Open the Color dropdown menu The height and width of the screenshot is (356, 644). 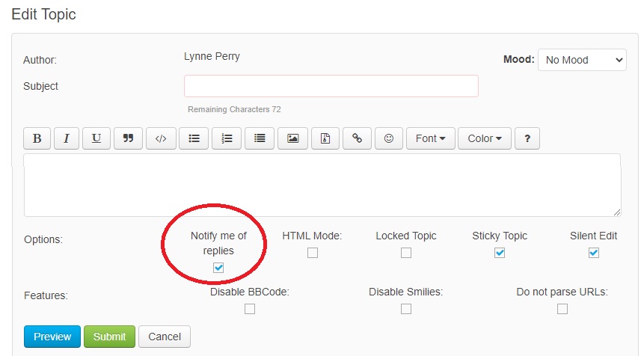[484, 138]
